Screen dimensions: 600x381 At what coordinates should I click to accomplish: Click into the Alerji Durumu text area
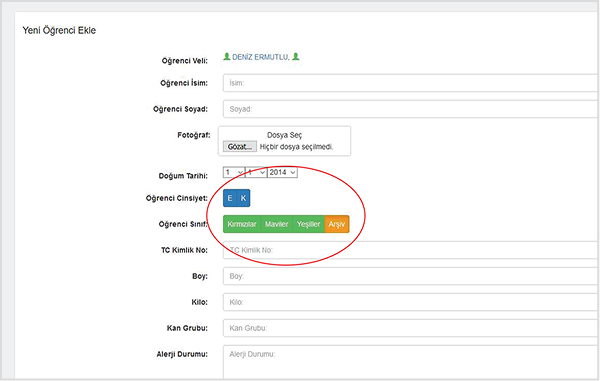411,362
